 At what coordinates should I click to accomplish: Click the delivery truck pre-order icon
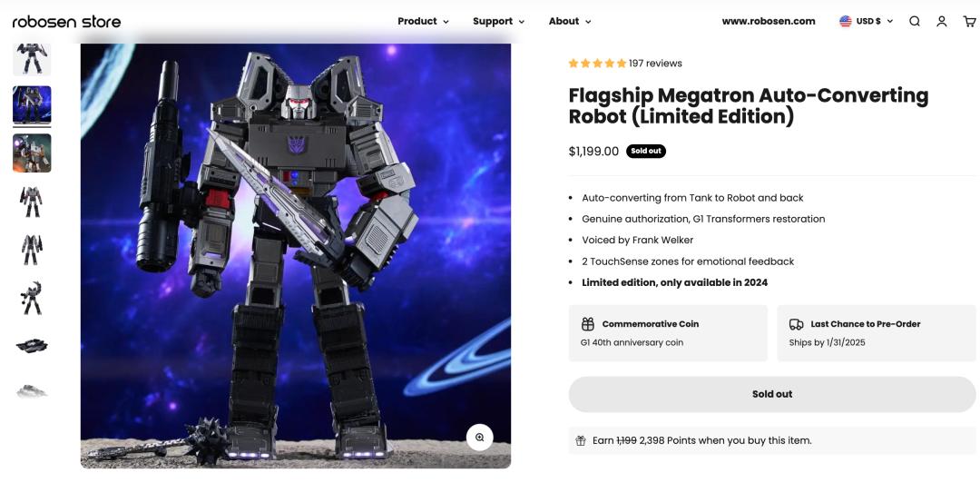(796, 324)
